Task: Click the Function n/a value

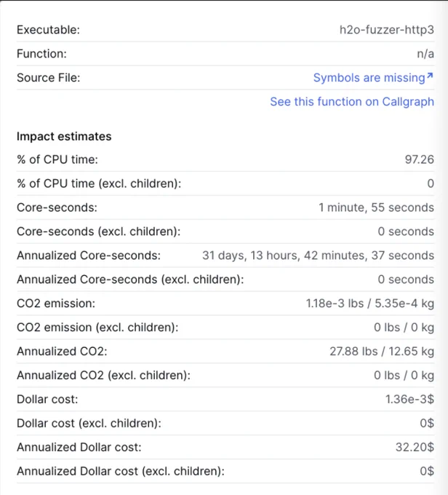Action: (425, 54)
